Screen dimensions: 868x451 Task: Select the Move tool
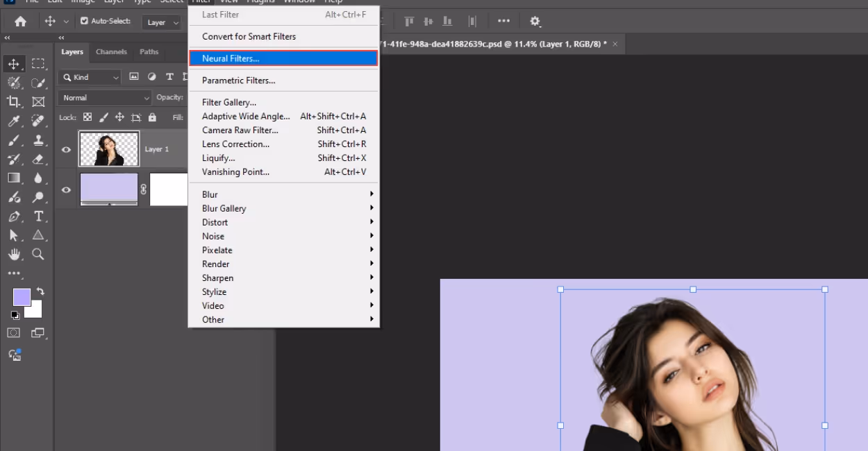tap(14, 64)
